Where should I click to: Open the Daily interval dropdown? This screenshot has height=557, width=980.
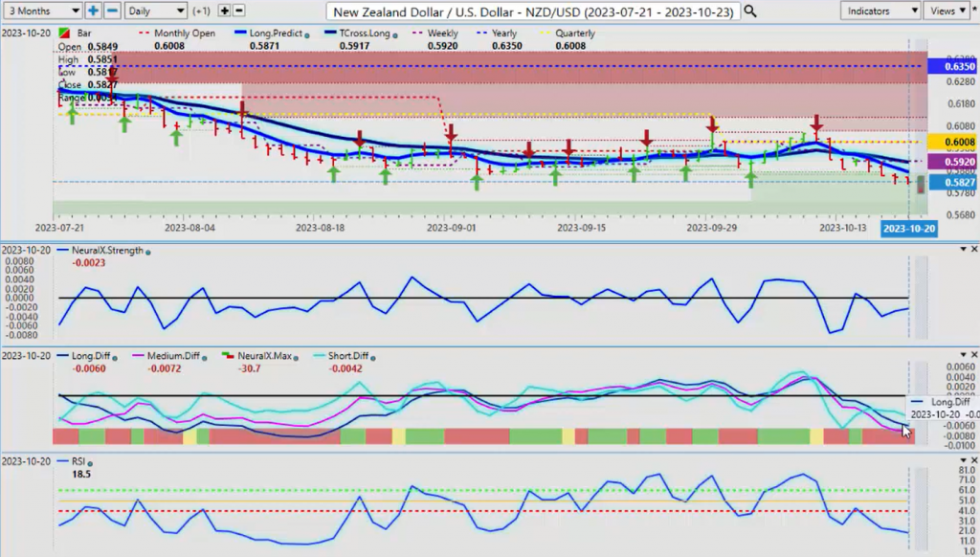click(x=156, y=11)
